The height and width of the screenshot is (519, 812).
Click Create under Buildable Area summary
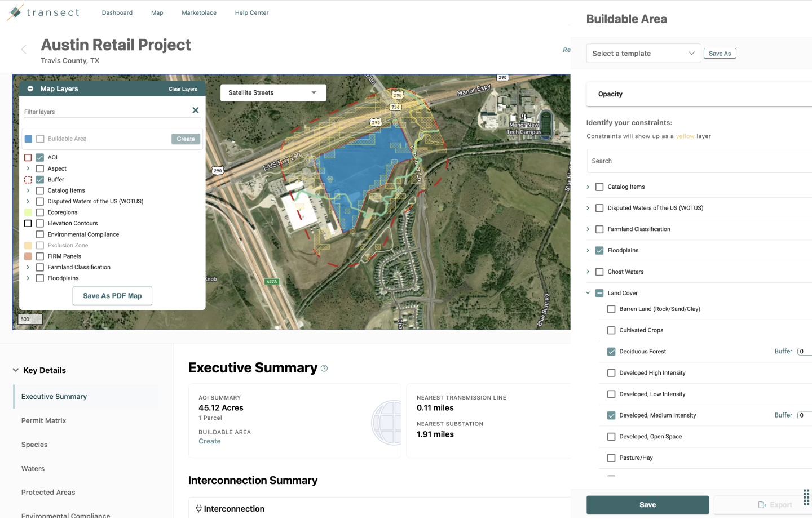(x=209, y=441)
